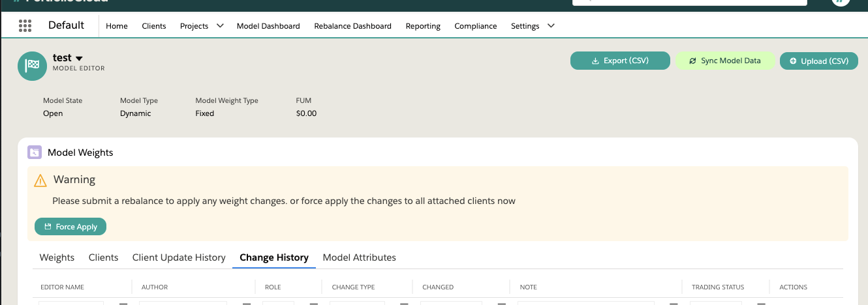Open the Clients nav item

pyautogui.click(x=154, y=26)
